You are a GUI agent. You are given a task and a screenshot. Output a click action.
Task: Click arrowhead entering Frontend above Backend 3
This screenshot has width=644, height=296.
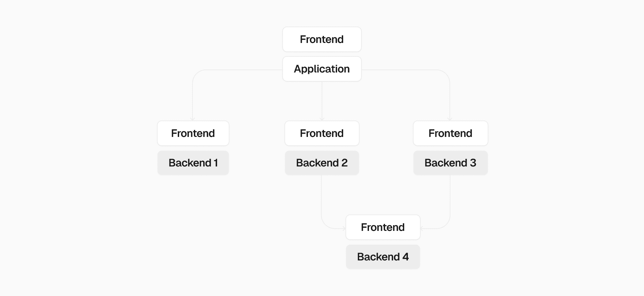pyautogui.click(x=450, y=119)
